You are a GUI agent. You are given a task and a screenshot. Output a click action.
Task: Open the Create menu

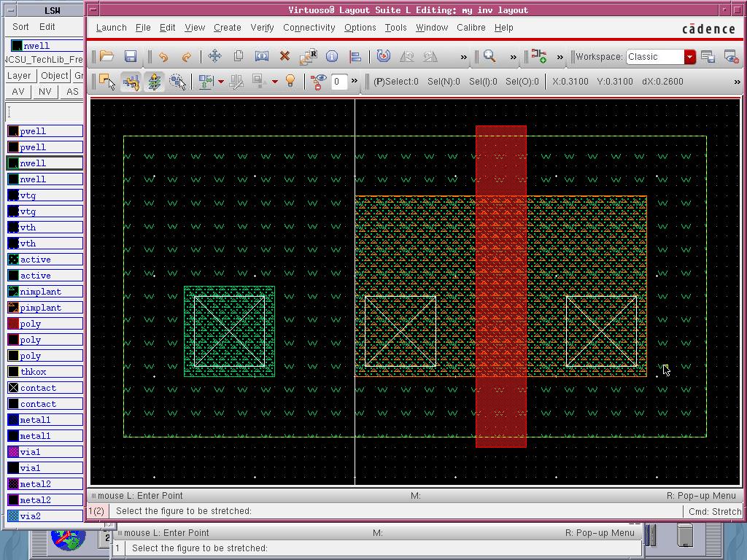tap(228, 28)
